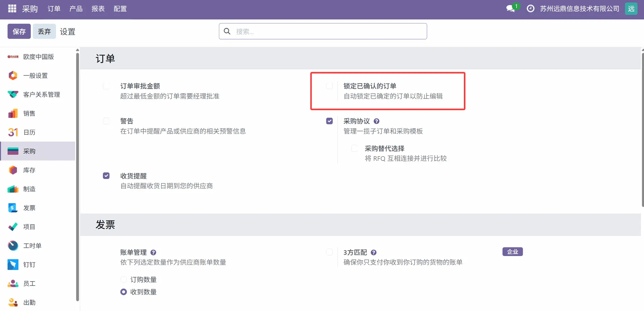644x311 pixels.
Task: Click the 丢弃 button
Action: [44, 32]
